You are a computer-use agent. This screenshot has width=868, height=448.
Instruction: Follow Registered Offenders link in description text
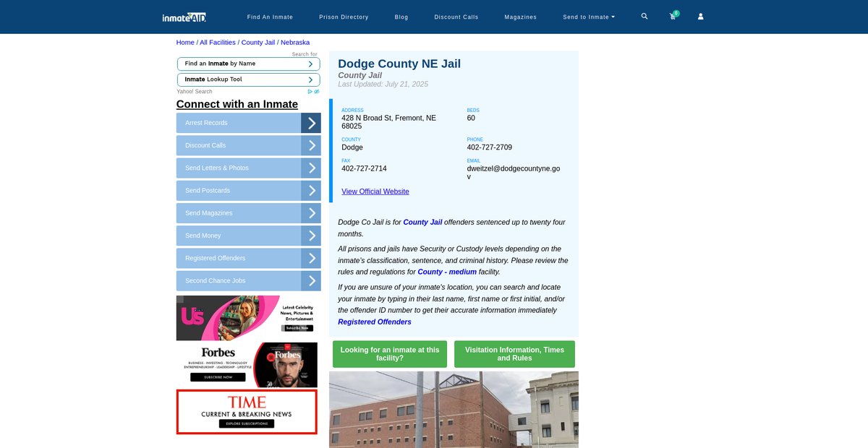tap(375, 322)
